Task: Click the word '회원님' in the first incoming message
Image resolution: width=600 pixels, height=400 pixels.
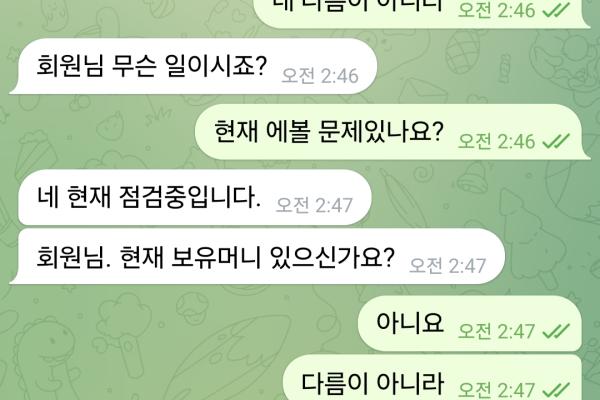Action: click(70, 66)
